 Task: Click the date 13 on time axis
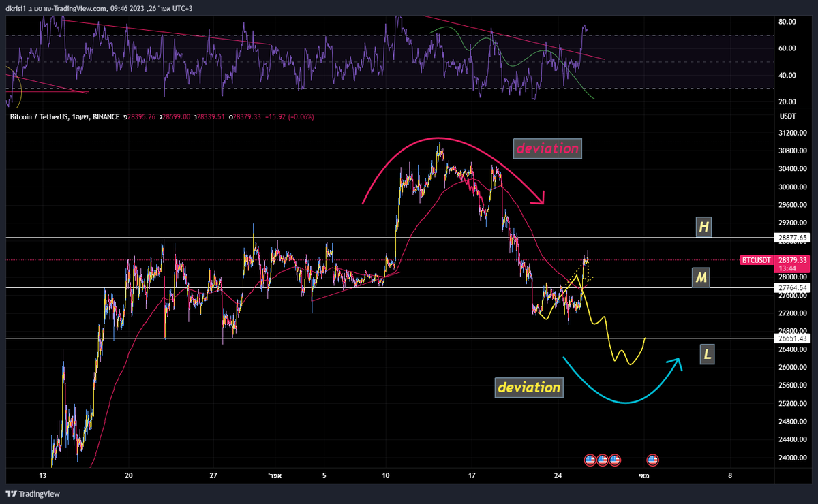click(42, 475)
